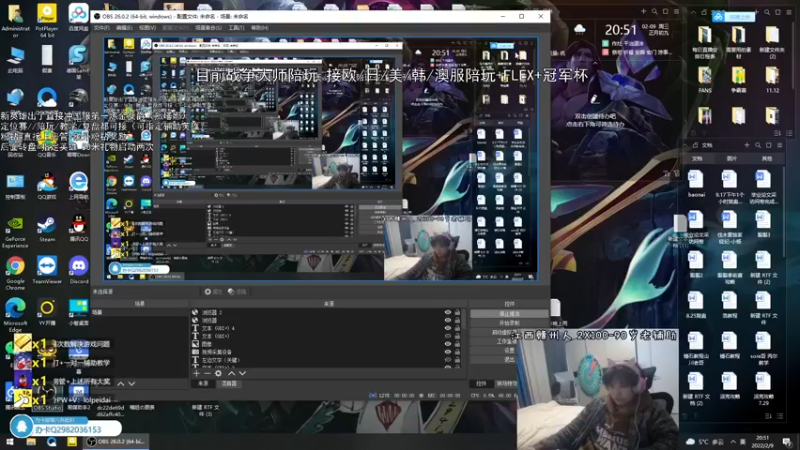Switch to OBS 26.0.2 taskbar button
Screen dimensions: 800x450
[116, 442]
